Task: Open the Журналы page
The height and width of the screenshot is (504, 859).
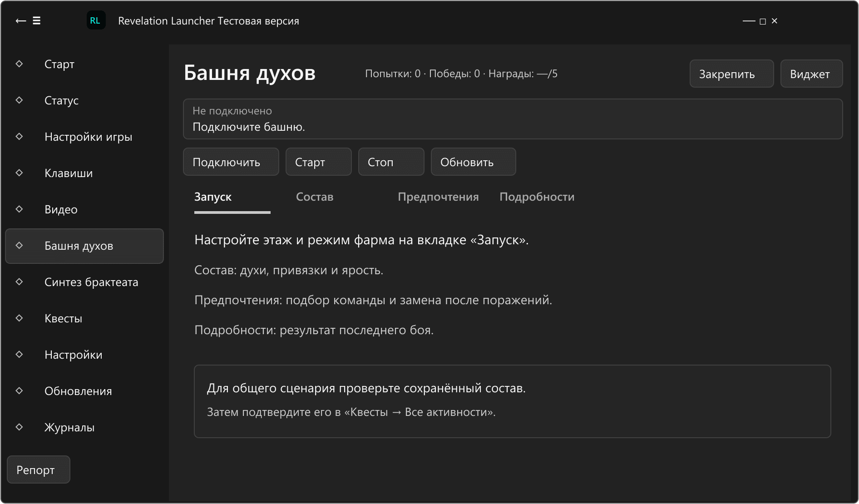Action: tap(84, 427)
